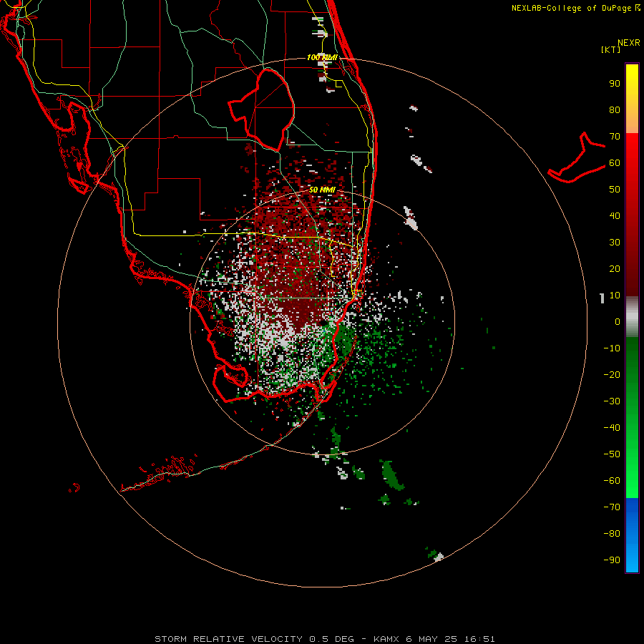Select the 50 NMI range ring label

[x=322, y=190]
